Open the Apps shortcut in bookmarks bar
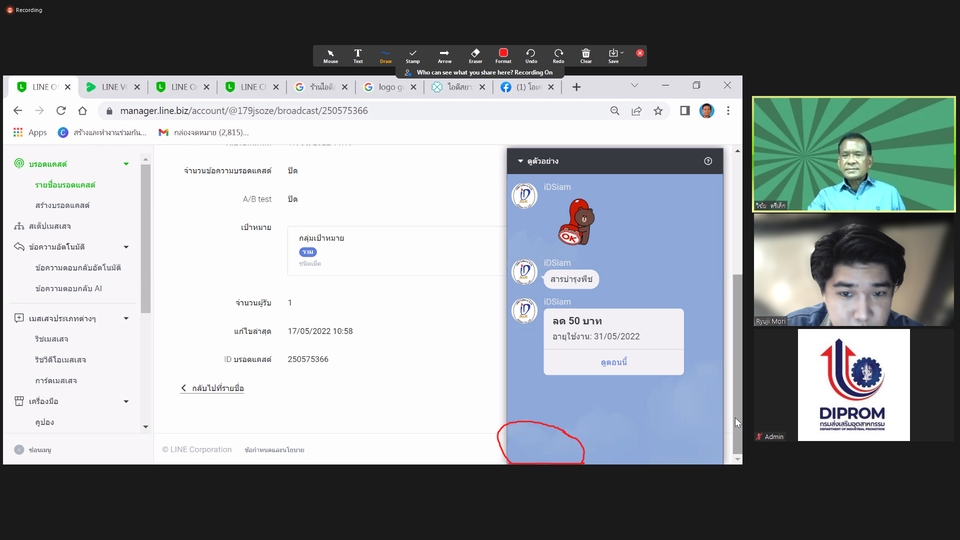This screenshot has width=960, height=540. (30, 132)
